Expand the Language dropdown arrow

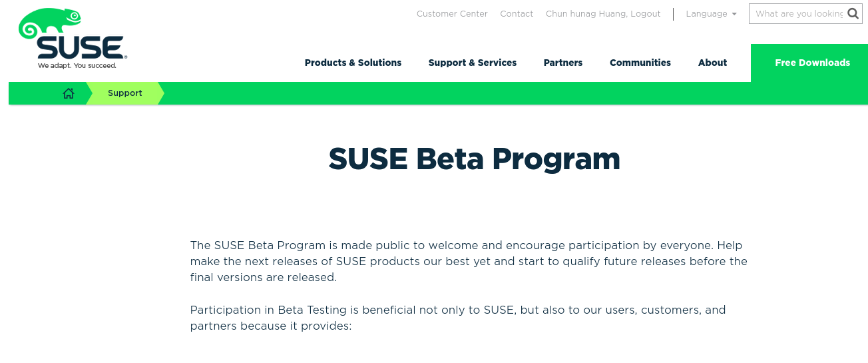pos(734,14)
